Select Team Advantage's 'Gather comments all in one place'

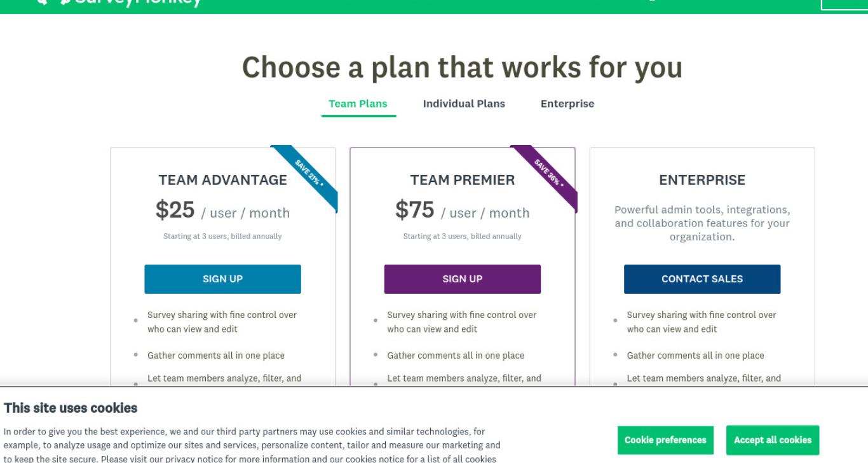[x=216, y=356]
